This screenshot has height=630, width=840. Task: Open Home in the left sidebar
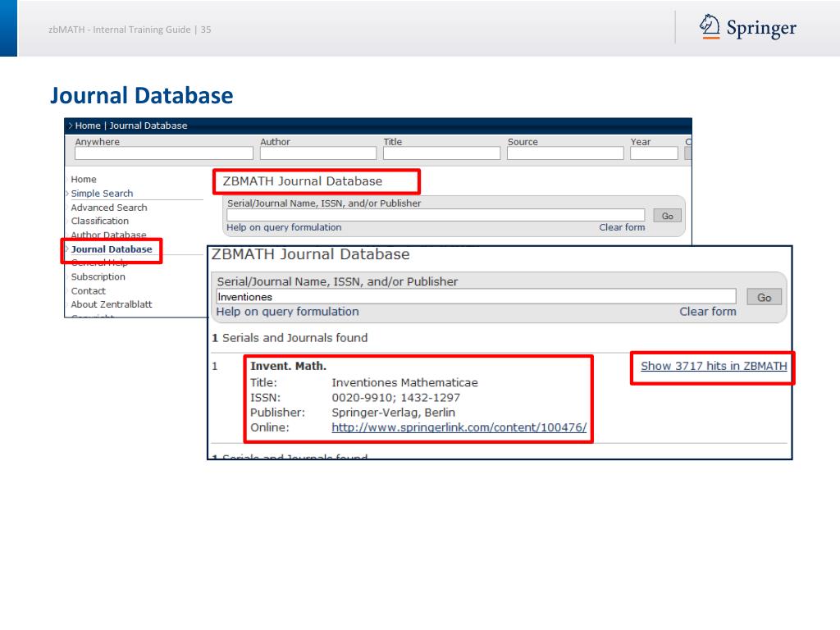click(x=84, y=179)
